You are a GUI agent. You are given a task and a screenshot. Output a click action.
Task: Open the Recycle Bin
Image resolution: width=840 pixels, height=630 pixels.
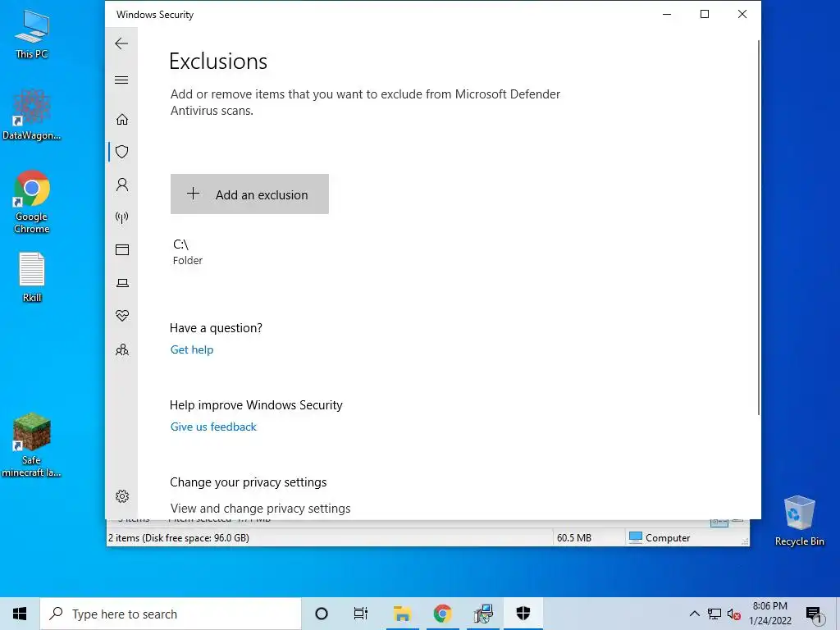click(x=799, y=521)
